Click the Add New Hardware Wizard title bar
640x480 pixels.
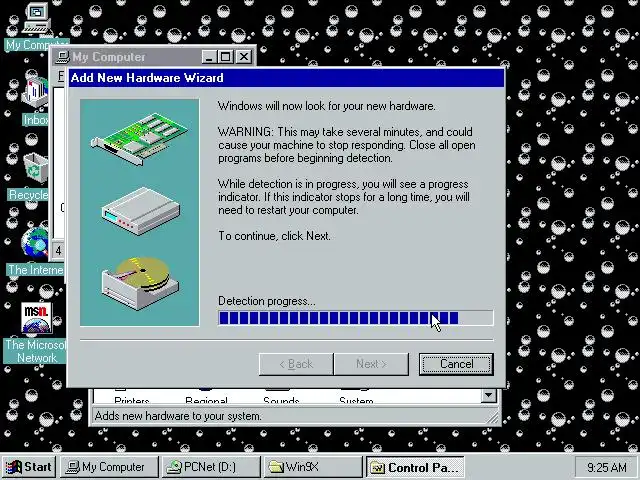[x=287, y=78]
